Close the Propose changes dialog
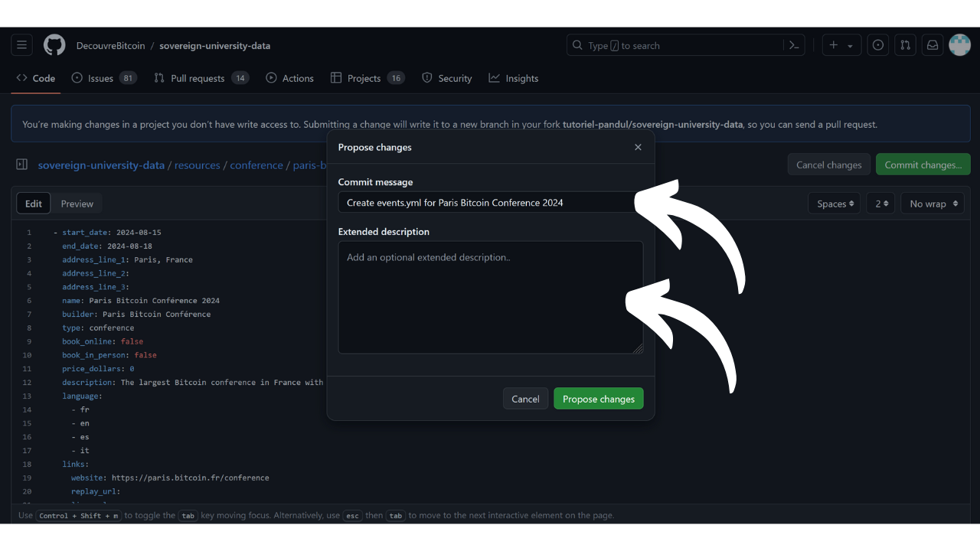Viewport: 980px width, 551px height. pyautogui.click(x=638, y=147)
